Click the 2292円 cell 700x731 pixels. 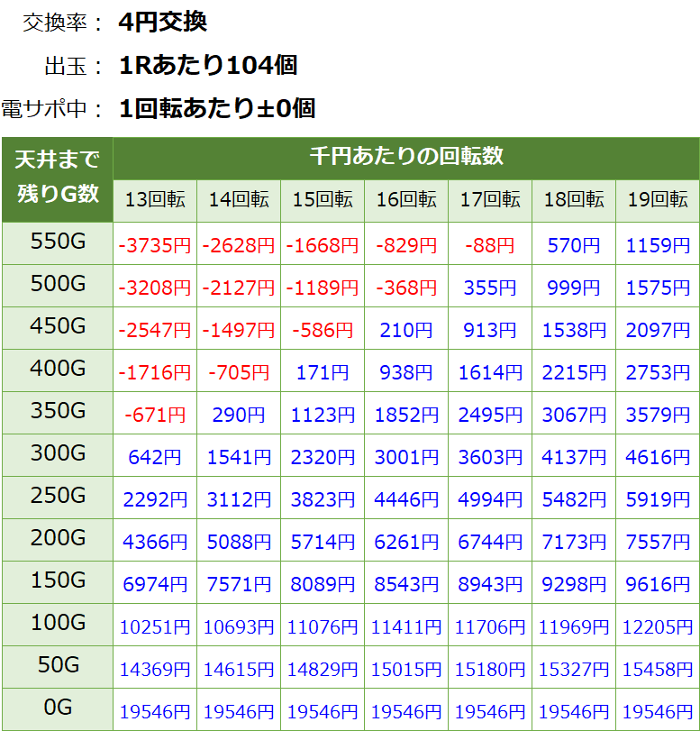pos(155,499)
